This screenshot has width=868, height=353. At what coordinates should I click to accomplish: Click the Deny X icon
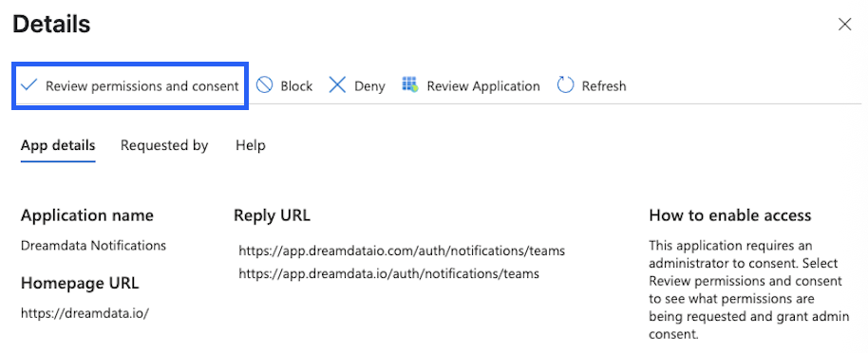[x=337, y=85]
